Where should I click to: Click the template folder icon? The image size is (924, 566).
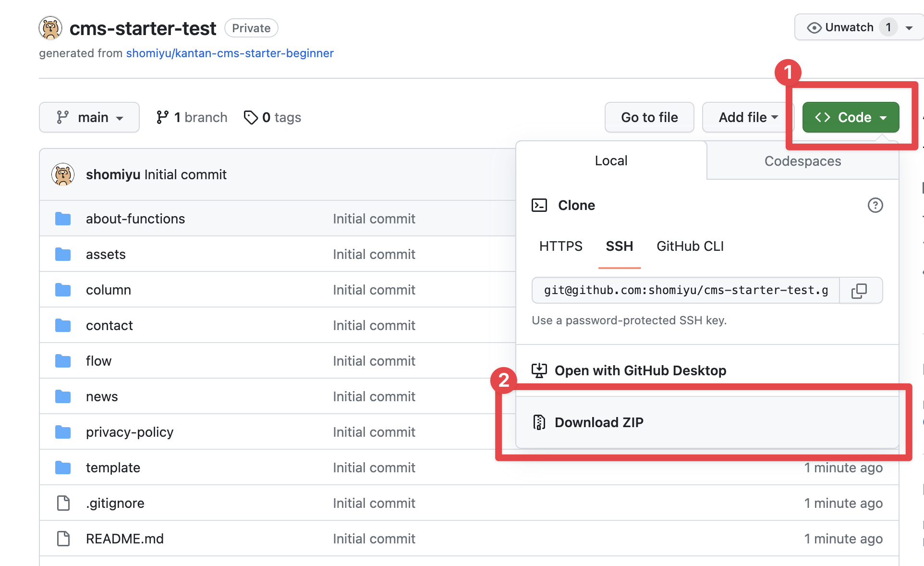63,468
